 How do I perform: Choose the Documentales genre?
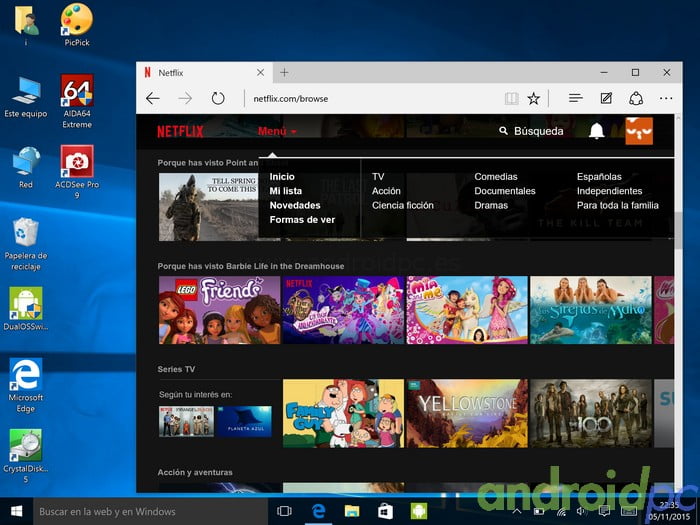tap(505, 191)
